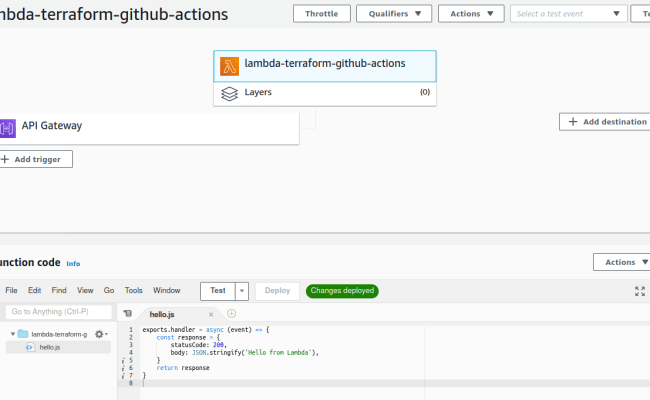The width and height of the screenshot is (650, 400).
Task: Click 'statusCode' on line 3
Action: [188, 345]
